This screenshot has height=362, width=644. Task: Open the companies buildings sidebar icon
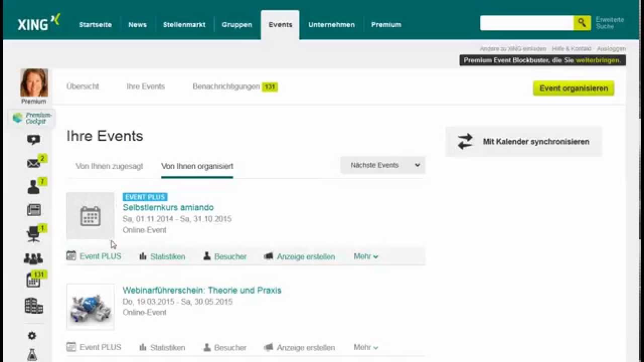click(x=34, y=306)
